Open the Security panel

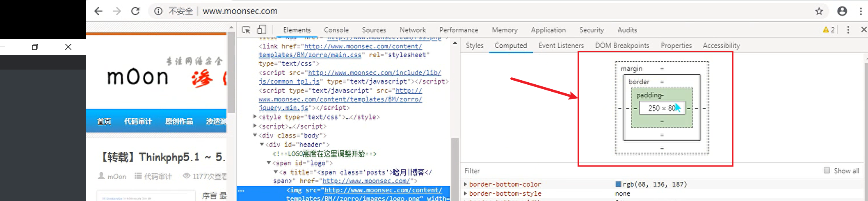tap(592, 30)
